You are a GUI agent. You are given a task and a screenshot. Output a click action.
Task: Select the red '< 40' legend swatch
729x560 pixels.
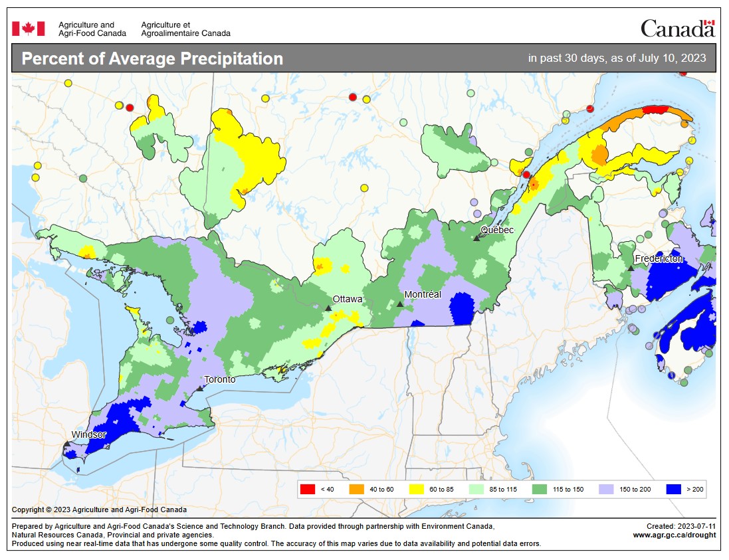(x=308, y=488)
